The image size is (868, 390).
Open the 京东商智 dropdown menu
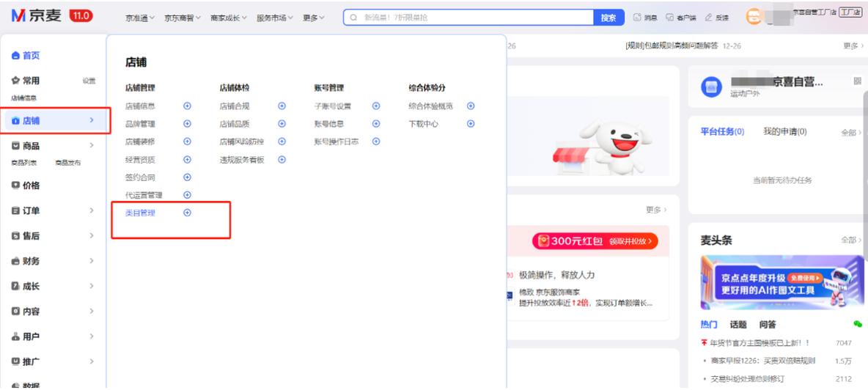point(182,18)
